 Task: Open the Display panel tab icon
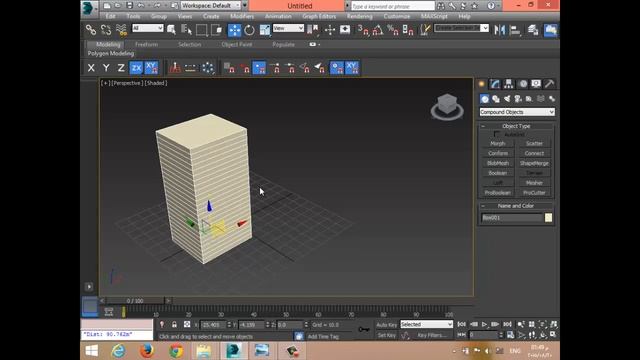coord(536,84)
